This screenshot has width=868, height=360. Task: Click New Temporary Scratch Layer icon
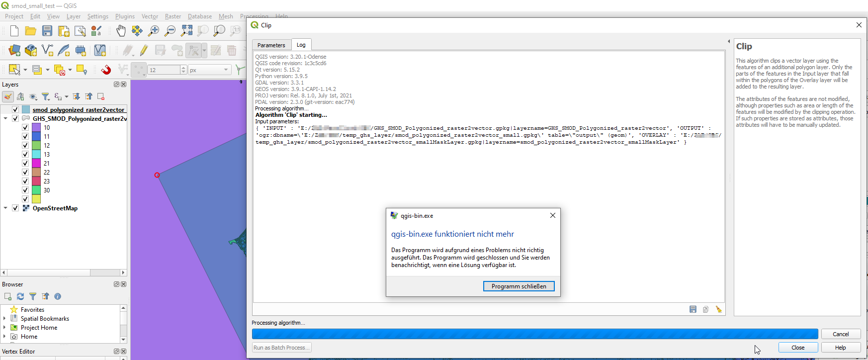81,50
